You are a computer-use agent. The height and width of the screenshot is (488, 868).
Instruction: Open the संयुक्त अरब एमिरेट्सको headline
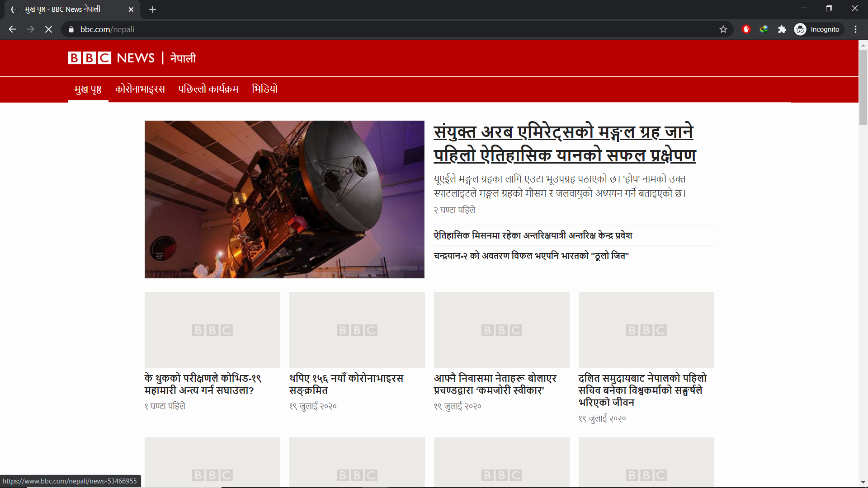pos(565,143)
